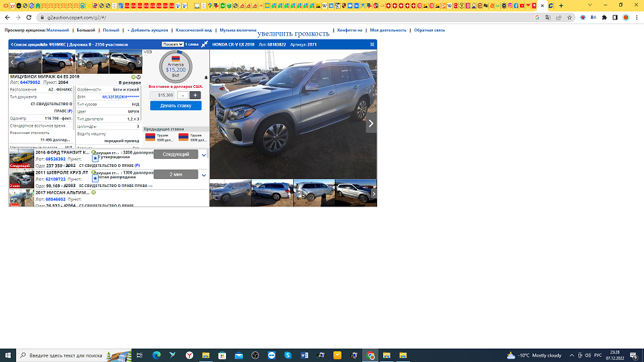The height and width of the screenshot is (362, 644).
Task: Click the browser address bar URL
Action: (76, 17)
